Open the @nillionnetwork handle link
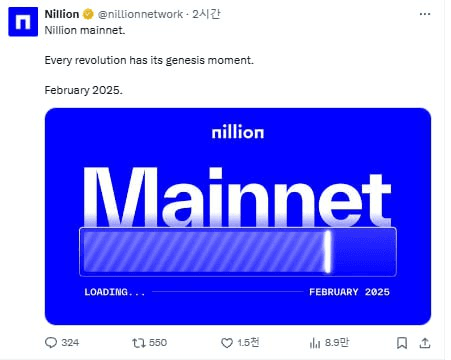 tap(140, 14)
